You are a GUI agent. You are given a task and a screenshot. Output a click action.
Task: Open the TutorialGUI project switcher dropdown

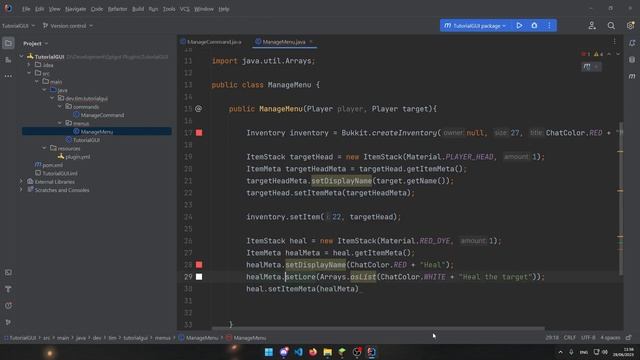(18, 26)
